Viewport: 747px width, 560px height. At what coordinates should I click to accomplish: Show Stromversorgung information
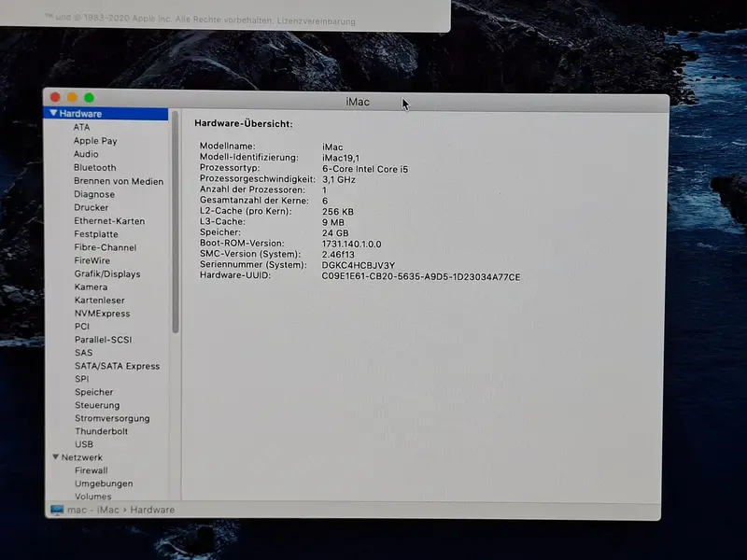click(x=112, y=418)
